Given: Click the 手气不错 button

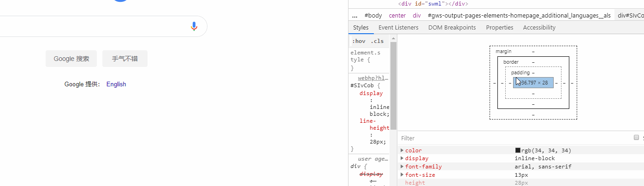Looking at the screenshot, I should 125,59.
